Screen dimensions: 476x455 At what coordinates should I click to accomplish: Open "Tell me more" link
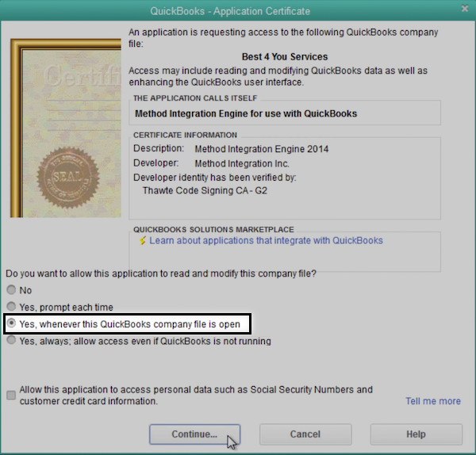pos(433,401)
